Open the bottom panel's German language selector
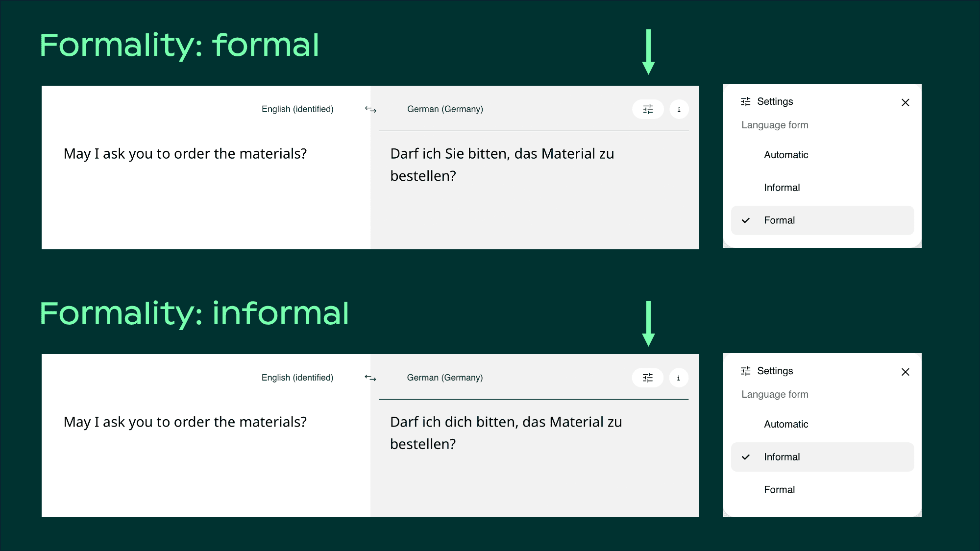Screen dimensions: 980x551 444,377
